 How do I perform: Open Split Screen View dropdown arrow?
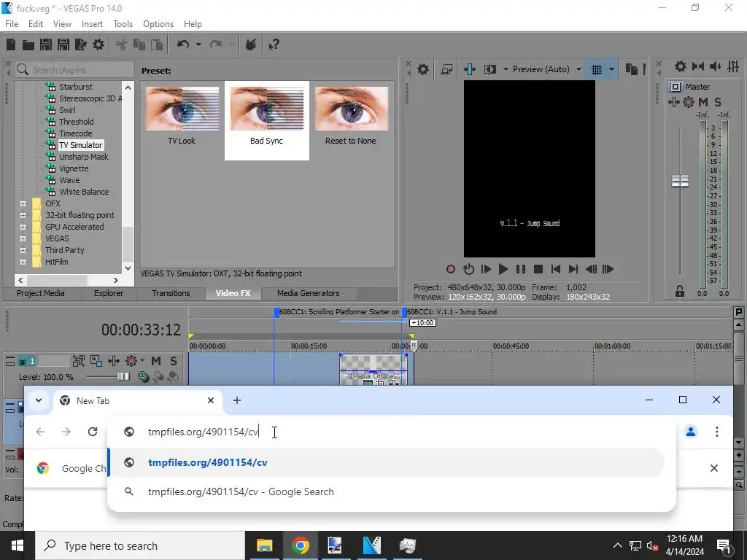pos(506,69)
